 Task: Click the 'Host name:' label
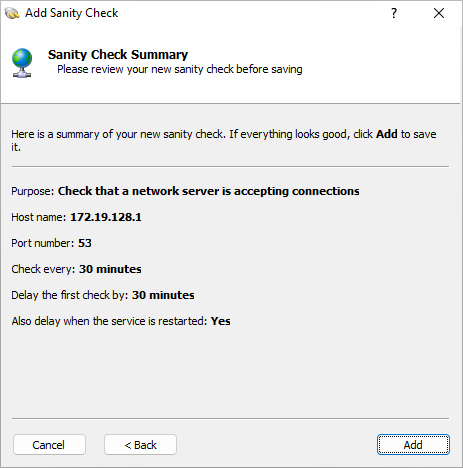tap(39, 217)
